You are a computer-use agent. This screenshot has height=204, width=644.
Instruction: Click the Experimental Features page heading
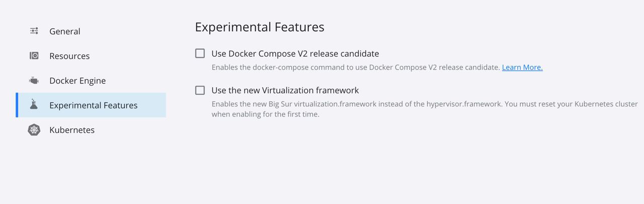pyautogui.click(x=260, y=27)
